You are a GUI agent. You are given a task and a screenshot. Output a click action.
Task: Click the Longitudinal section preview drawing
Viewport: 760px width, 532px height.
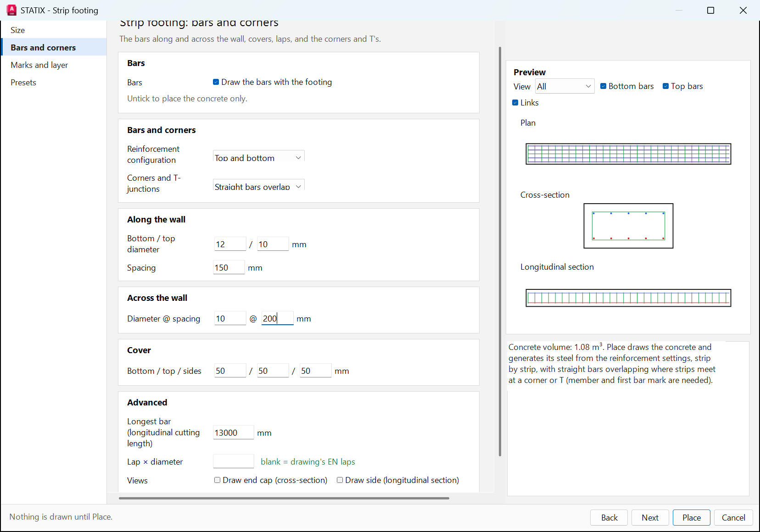628,298
